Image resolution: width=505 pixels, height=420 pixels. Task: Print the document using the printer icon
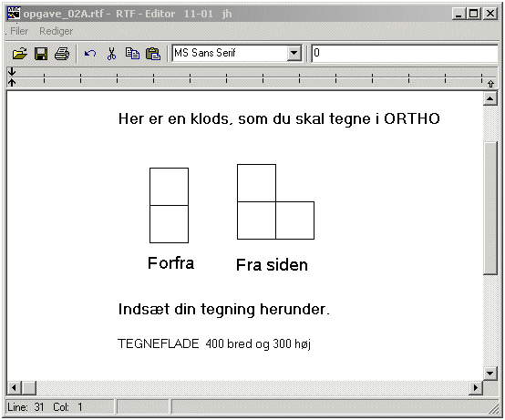tap(62, 54)
